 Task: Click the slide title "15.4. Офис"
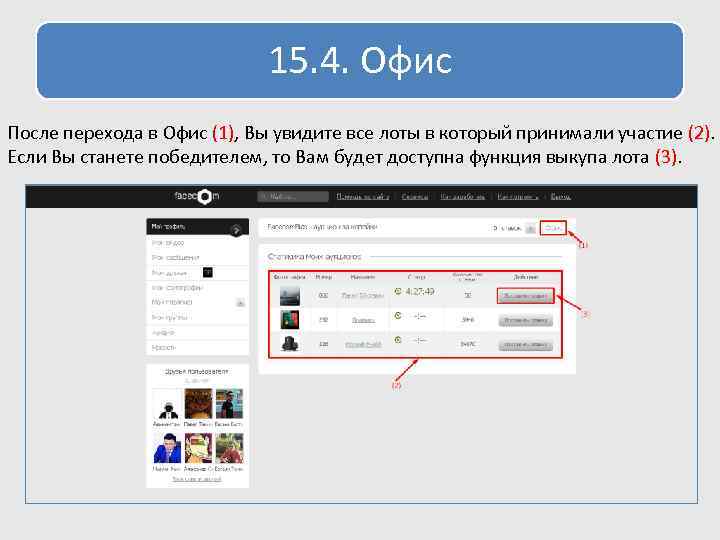(x=360, y=60)
